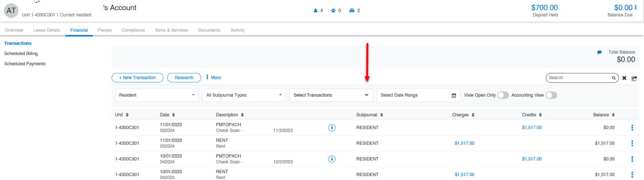Click into the Search input field
This screenshot has width=644, height=180.
coord(579,77)
